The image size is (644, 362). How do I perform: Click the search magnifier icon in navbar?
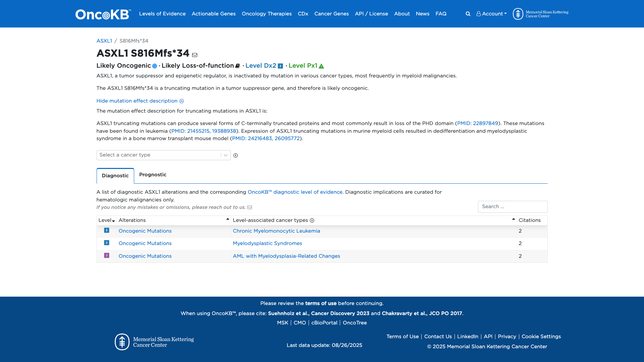(468, 14)
